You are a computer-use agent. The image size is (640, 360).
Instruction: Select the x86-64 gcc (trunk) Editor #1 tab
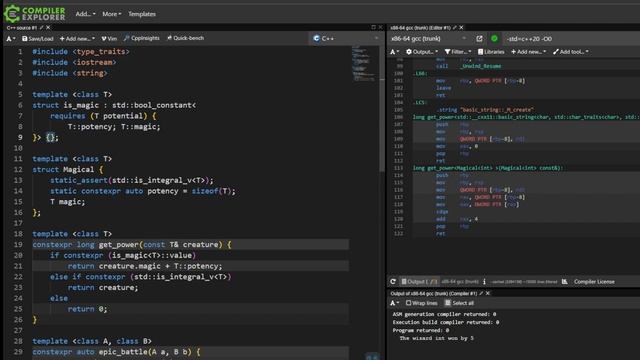point(420,28)
